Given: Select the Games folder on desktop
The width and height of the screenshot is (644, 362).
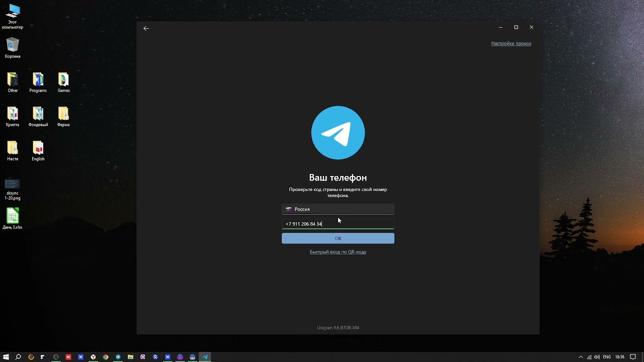Looking at the screenshot, I should coord(63,82).
